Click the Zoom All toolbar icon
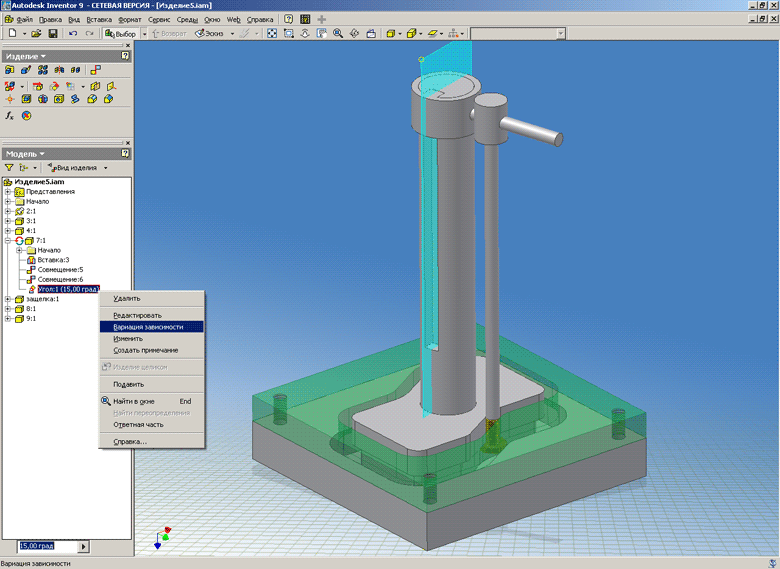Screen dimensions: 780x569 point(272,33)
